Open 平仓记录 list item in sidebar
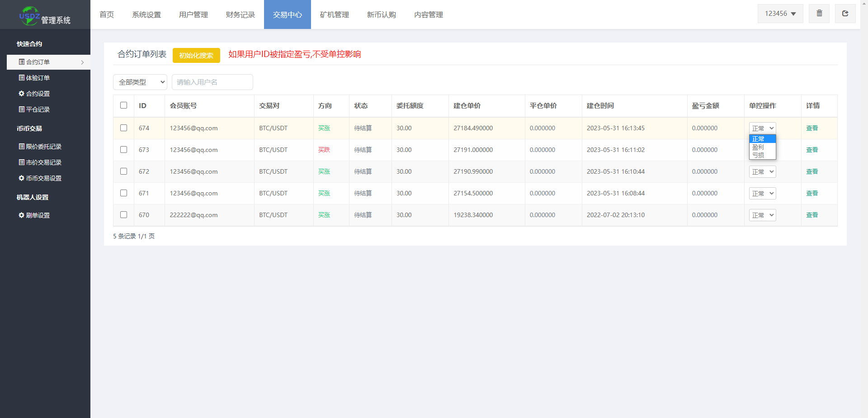The image size is (868, 418). pos(34,109)
